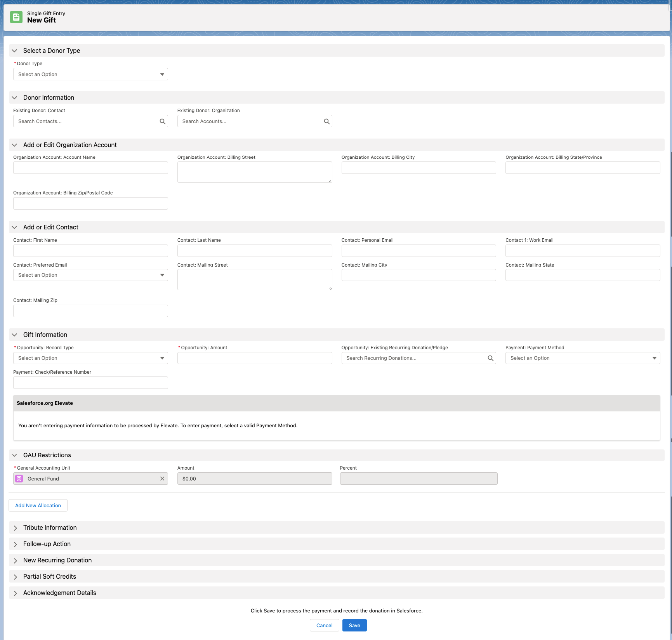Click the search icon for Recurring Donations
This screenshot has width=672, height=640.
pyautogui.click(x=490, y=358)
